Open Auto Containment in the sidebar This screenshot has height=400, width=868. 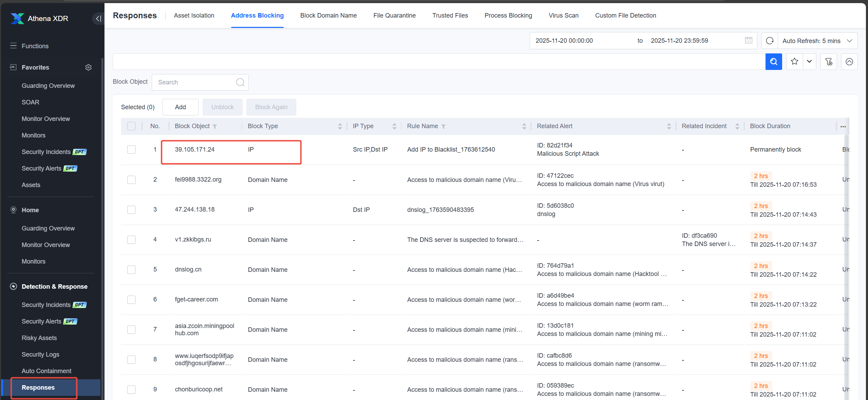tap(47, 371)
